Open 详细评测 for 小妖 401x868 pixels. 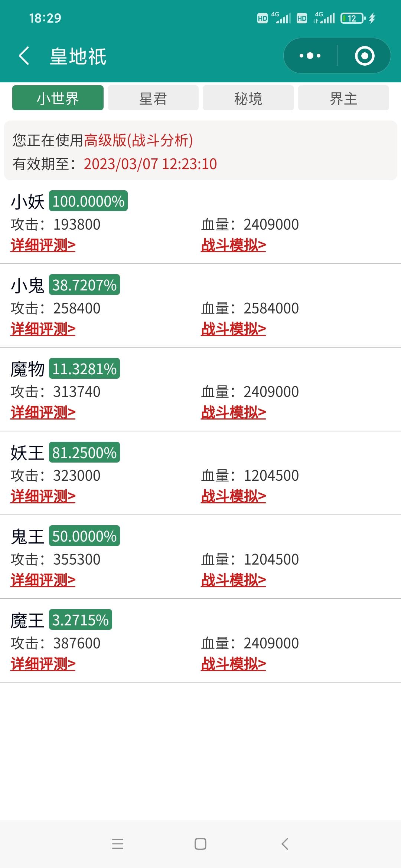click(x=43, y=245)
